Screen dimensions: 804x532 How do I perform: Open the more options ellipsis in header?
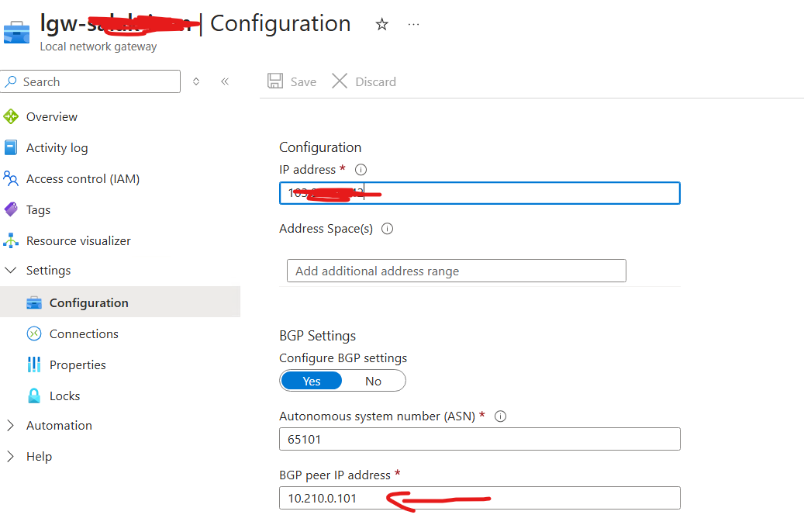click(413, 24)
